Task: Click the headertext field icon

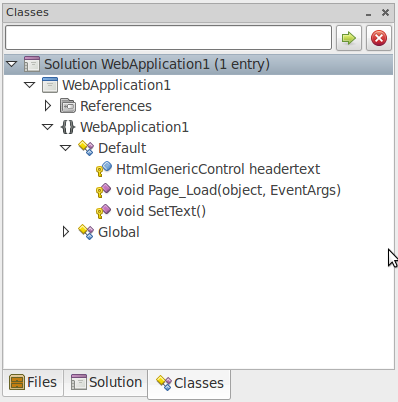Action: pos(104,169)
